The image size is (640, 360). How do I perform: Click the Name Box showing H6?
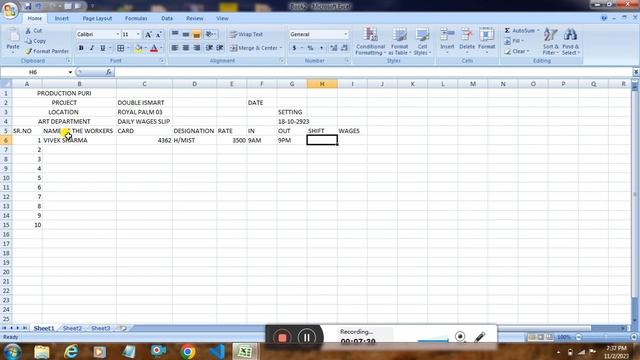(x=34, y=72)
